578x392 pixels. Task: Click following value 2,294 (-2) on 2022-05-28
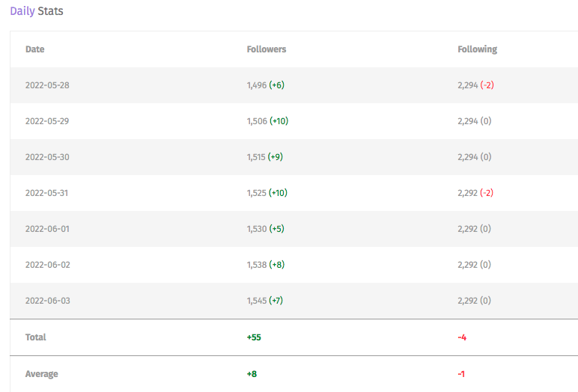pyautogui.click(x=475, y=85)
